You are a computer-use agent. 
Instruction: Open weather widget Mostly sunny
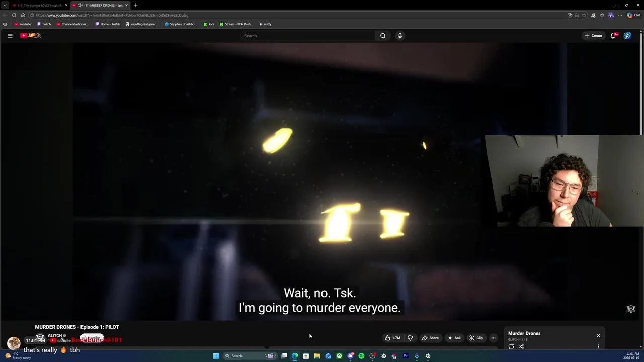(18, 356)
